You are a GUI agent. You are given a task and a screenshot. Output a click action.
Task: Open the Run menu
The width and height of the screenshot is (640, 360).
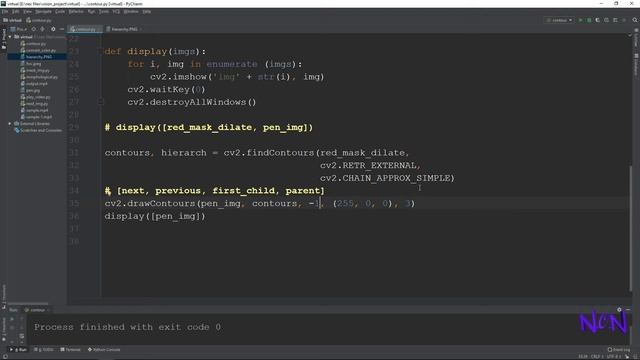pyautogui.click(x=91, y=12)
